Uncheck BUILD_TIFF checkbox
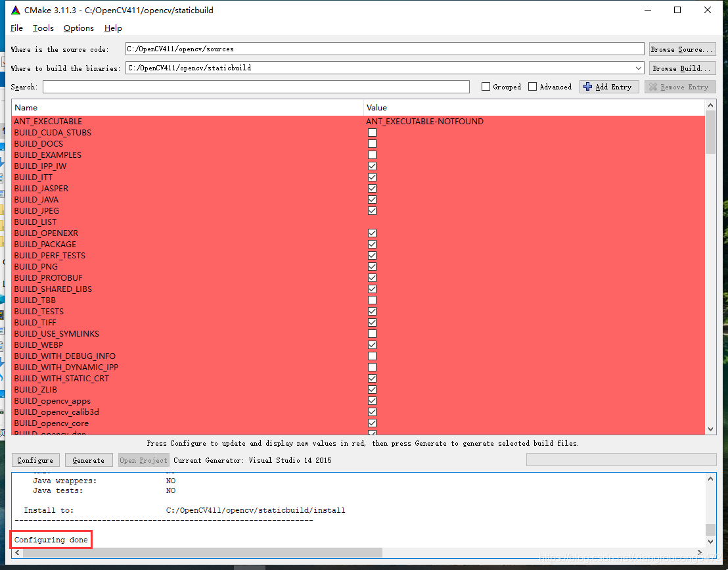 372,322
